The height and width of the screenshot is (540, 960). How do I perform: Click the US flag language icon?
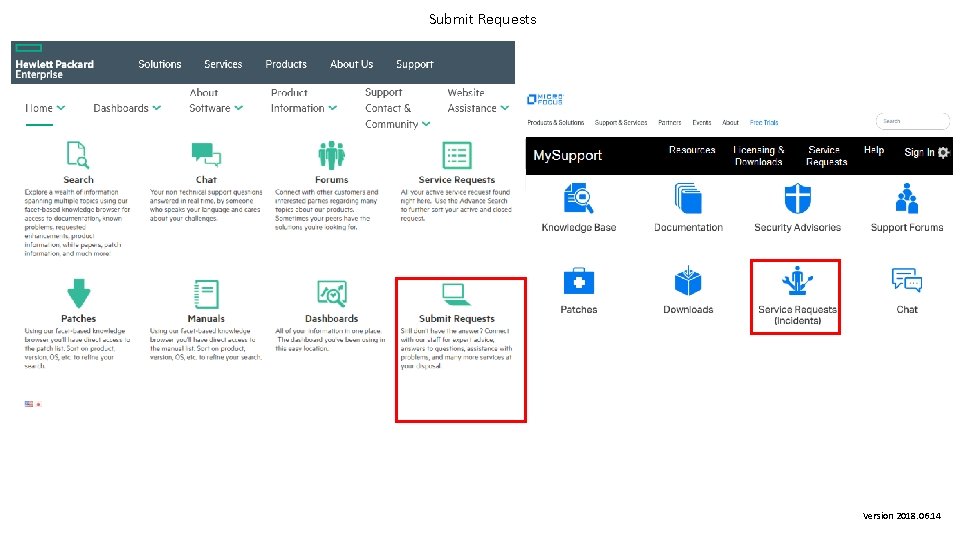click(x=29, y=404)
